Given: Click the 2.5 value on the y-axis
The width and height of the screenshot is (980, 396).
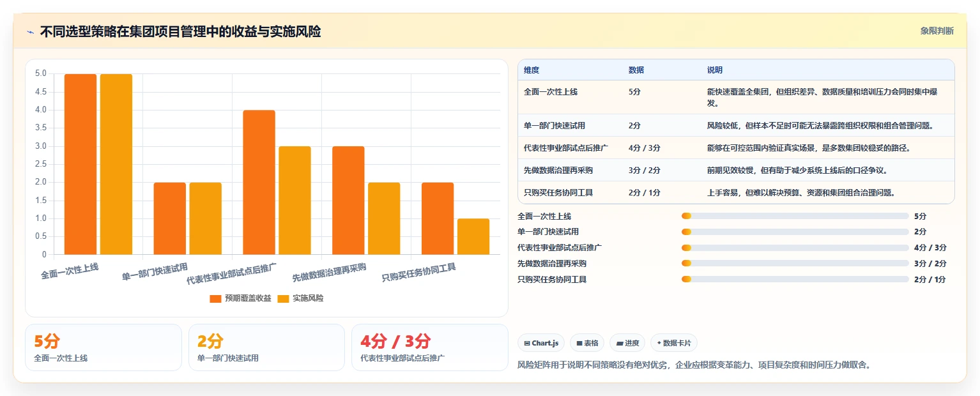Looking at the screenshot, I should pos(40,164).
